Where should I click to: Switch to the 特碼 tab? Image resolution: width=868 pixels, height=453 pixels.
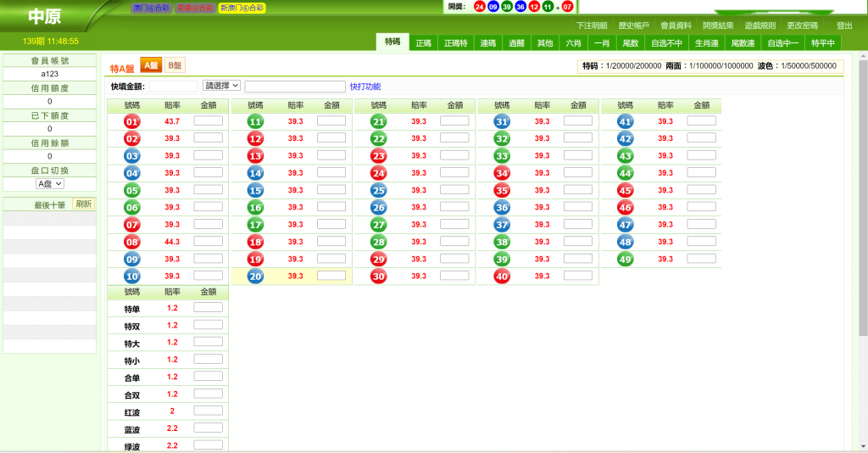(x=392, y=42)
